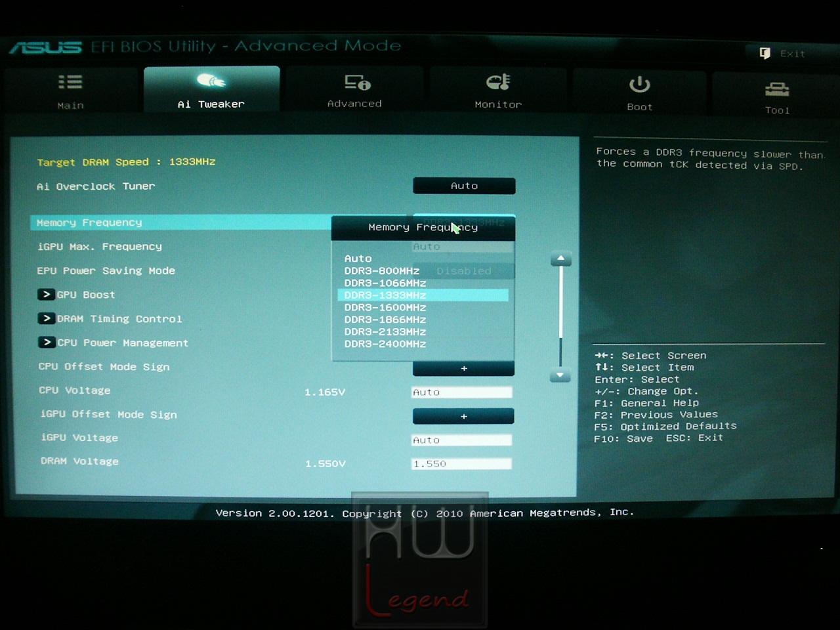840x630 pixels.
Task: Choose DDR3-1600MHz memory frequency
Action: [x=385, y=307]
